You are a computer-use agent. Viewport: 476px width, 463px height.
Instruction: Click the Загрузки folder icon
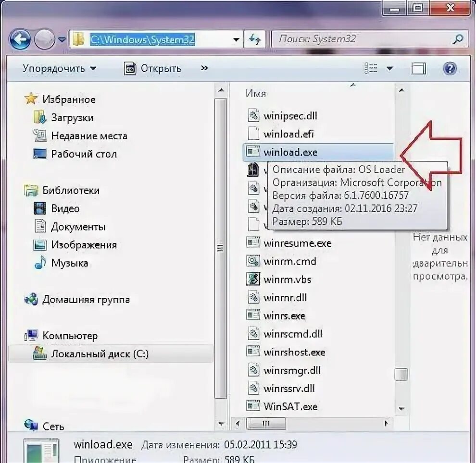click(x=40, y=117)
